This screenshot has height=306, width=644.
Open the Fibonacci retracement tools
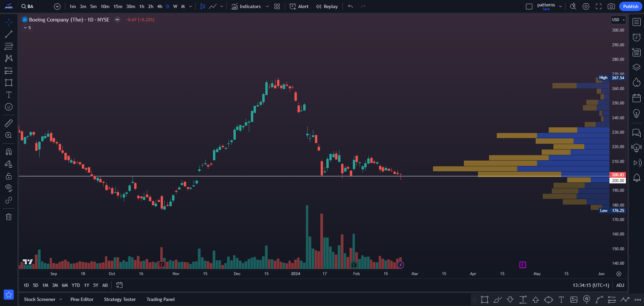[x=9, y=46]
